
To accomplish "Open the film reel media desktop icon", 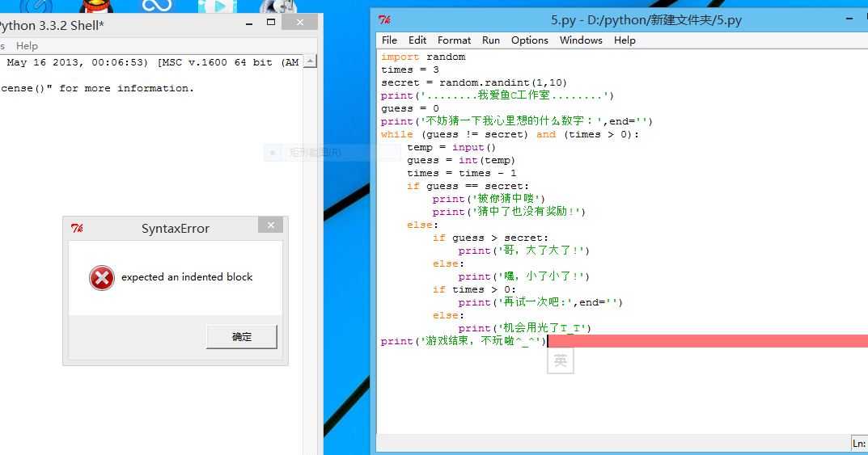I will (x=277, y=7).
